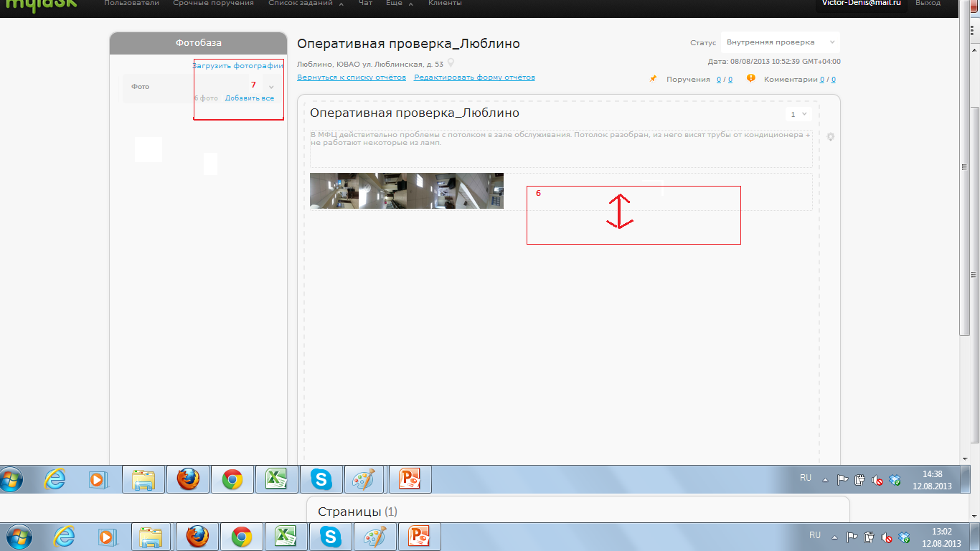Click into the report description text field
This screenshot has height=551, width=980.
(x=560, y=148)
